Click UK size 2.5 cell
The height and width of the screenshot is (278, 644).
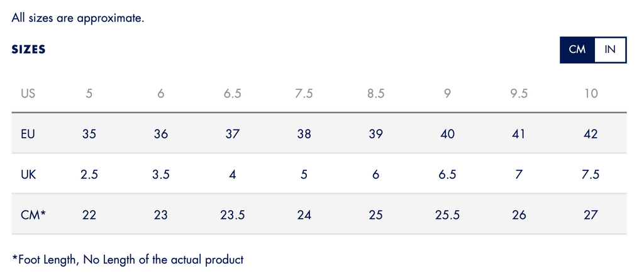[x=89, y=174]
